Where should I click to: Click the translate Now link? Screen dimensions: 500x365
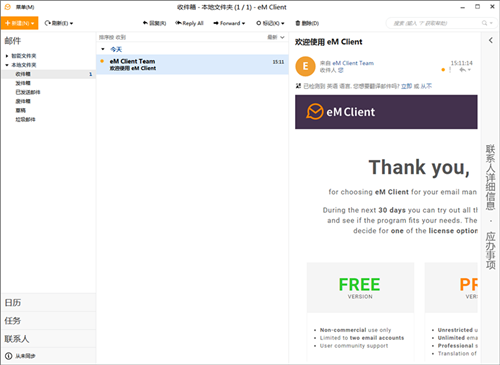(406, 86)
